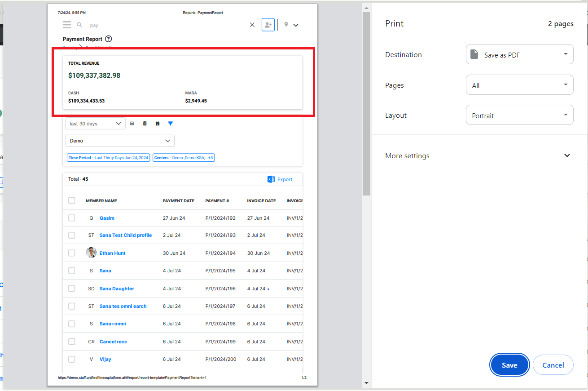Click the blue filter funnel icon

point(171,124)
